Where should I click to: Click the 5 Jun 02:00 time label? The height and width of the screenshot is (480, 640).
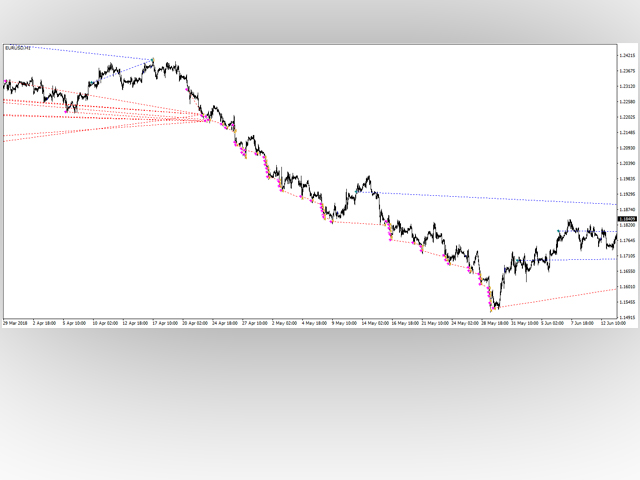(553, 323)
